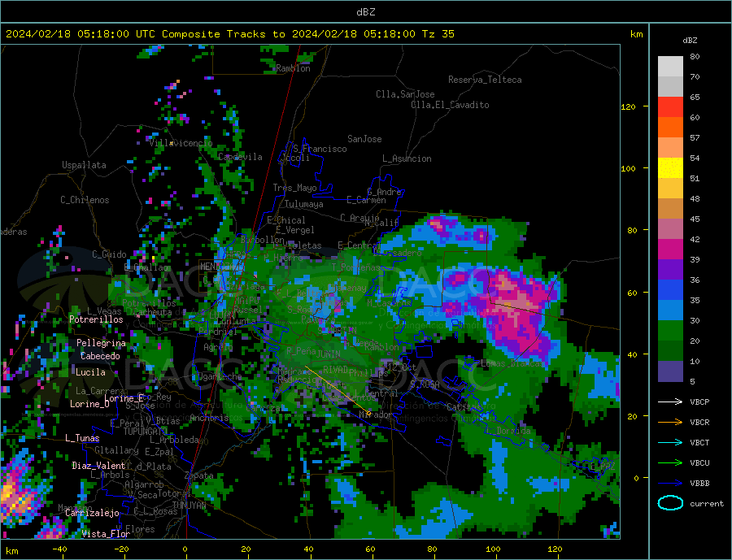
Task: Click the '0' tick on bottom km axis
Action: pos(185,549)
